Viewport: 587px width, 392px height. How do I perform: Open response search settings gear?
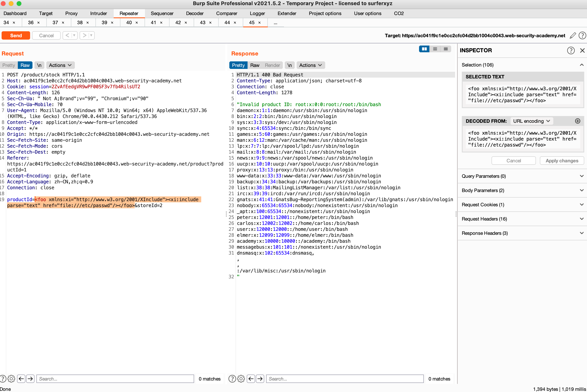241,379
